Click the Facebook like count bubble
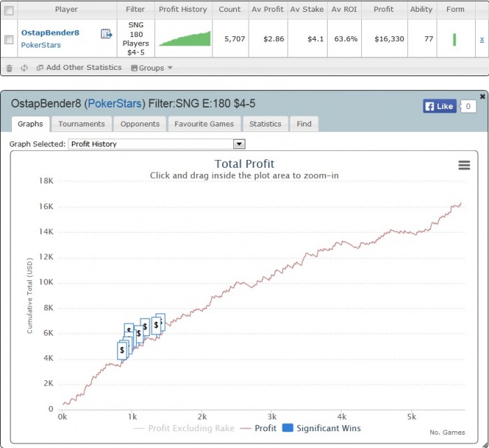The image size is (489, 448). pos(468,106)
